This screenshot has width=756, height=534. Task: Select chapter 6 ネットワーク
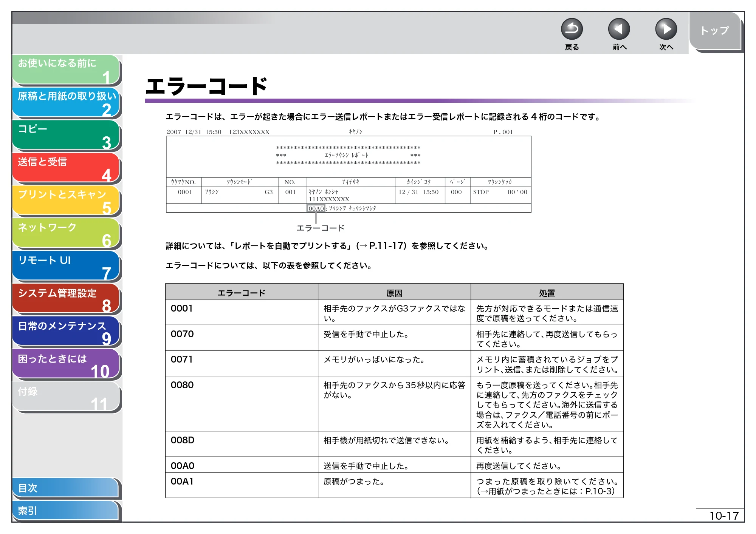tap(66, 233)
